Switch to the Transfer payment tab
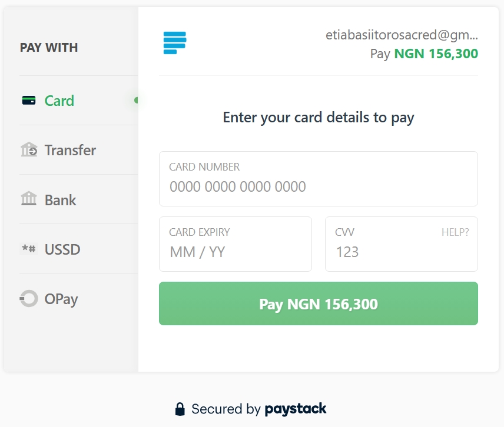 70,150
